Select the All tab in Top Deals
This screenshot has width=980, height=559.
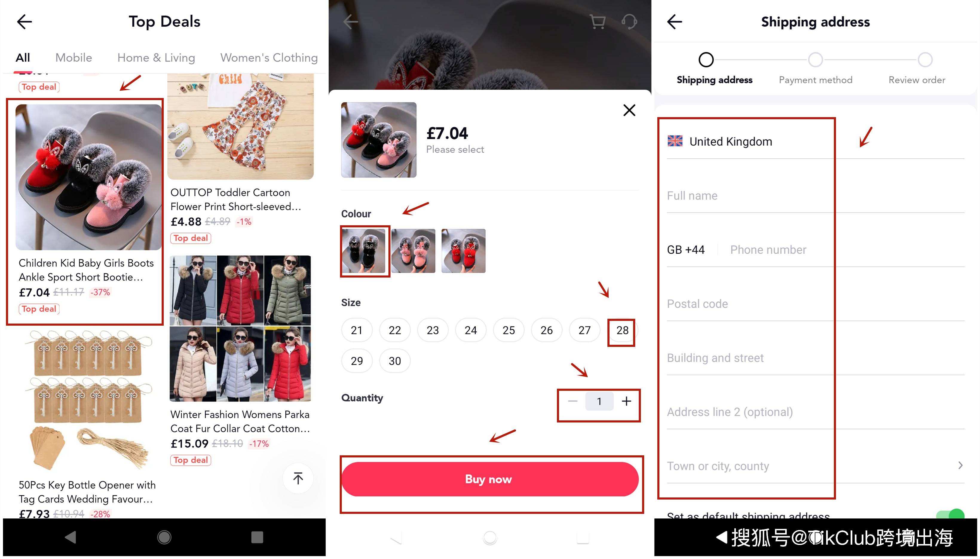tap(24, 57)
